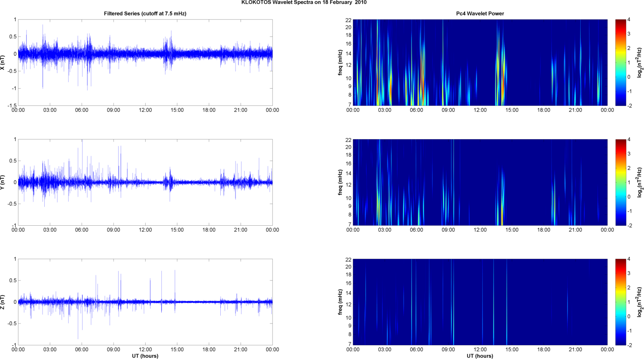Click the top wavelet power spectrogram

point(480,62)
